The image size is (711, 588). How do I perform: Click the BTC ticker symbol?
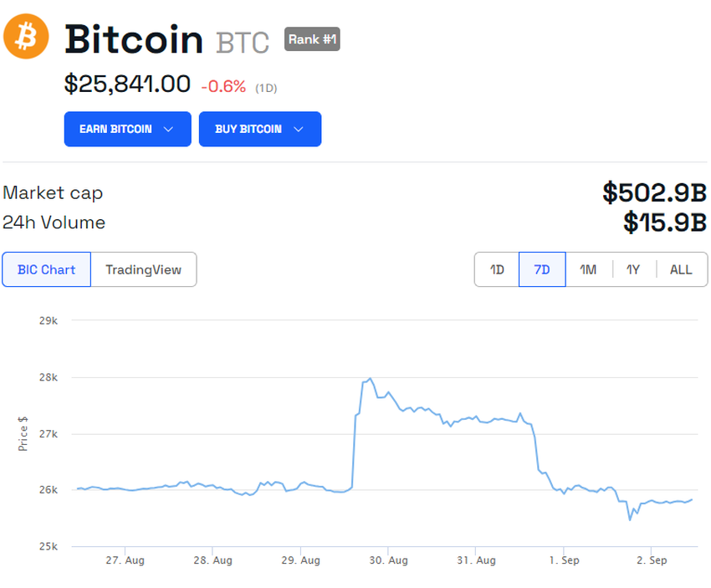pos(241,41)
